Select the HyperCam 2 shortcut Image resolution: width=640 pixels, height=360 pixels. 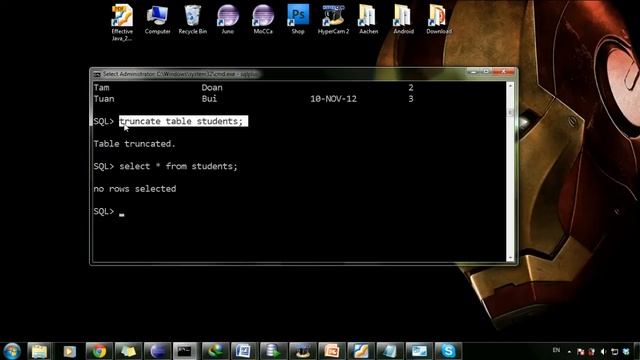333,20
